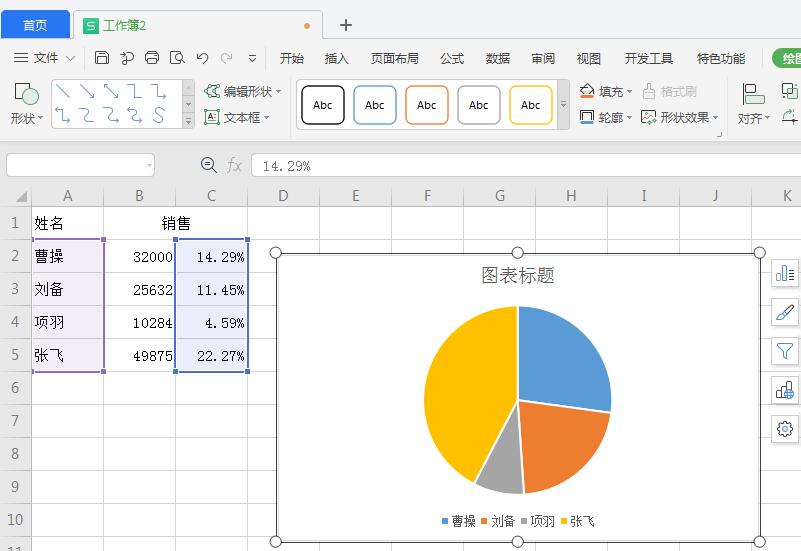This screenshot has height=551, width=801.
Task: Undo the last action
Action: [202, 58]
